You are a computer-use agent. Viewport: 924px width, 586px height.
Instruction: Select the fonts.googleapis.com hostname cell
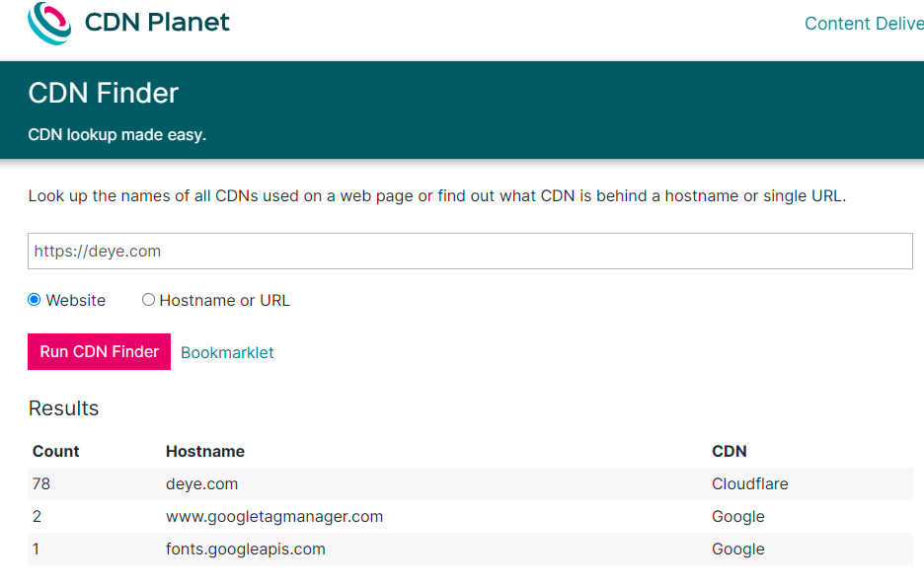pos(245,549)
